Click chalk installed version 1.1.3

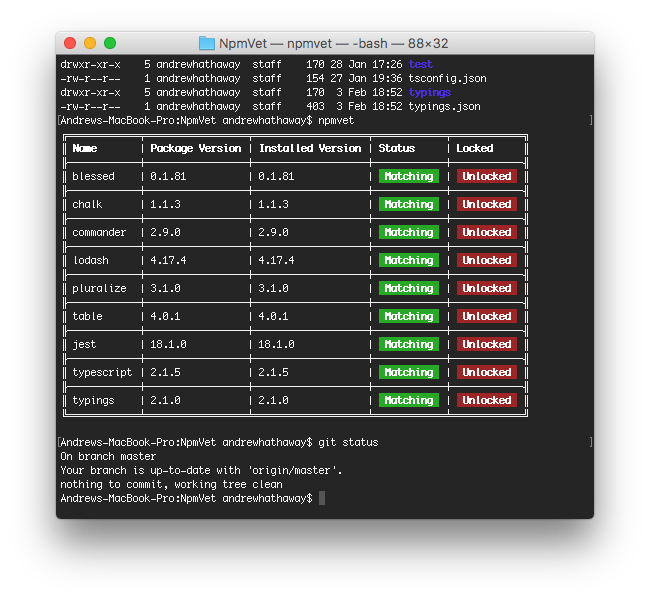coord(273,204)
